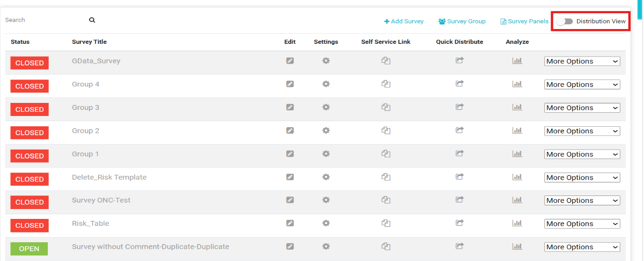Open More Options dropdown for Group 1
The image size is (644, 261).
point(582,154)
